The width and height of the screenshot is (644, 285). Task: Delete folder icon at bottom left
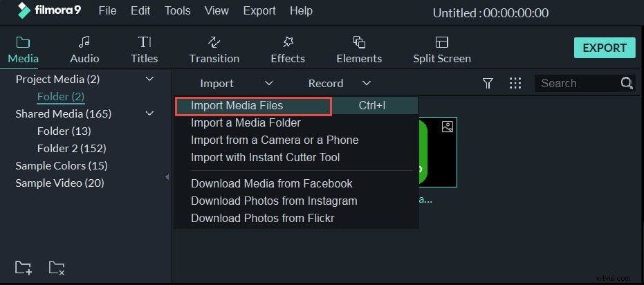coord(57,268)
